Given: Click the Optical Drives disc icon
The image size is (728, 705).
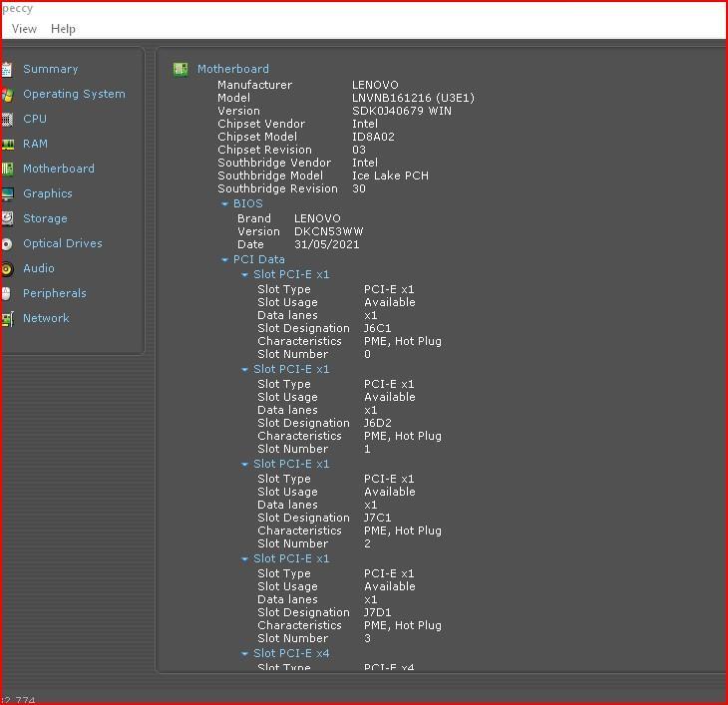Looking at the screenshot, I should click(x=7, y=244).
